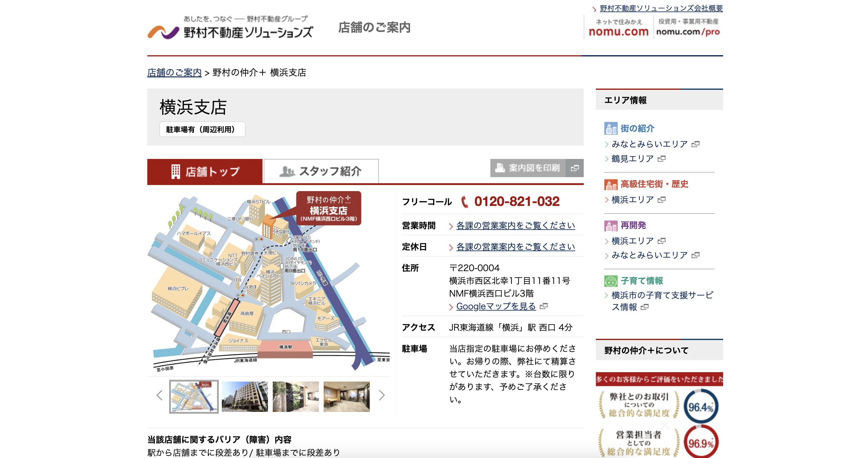Click external icon beside みなとみらいエリア under 街の紹介
The width and height of the screenshot is (868, 458).
[696, 144]
